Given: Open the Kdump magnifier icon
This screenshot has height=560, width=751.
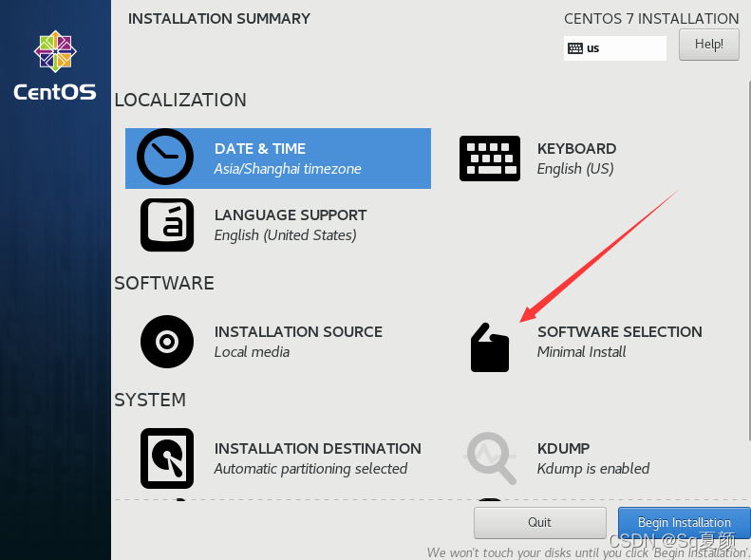Looking at the screenshot, I should point(491,458).
